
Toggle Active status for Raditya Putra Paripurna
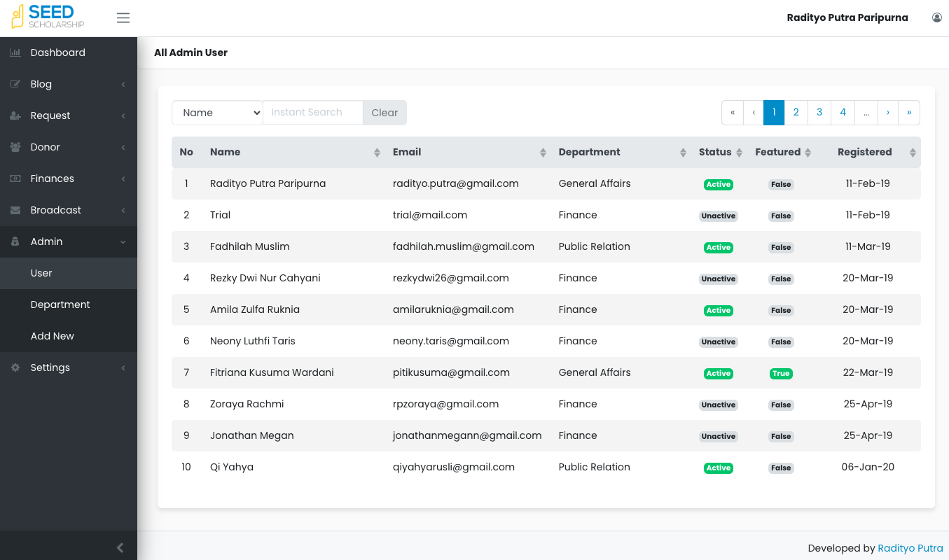(x=719, y=185)
